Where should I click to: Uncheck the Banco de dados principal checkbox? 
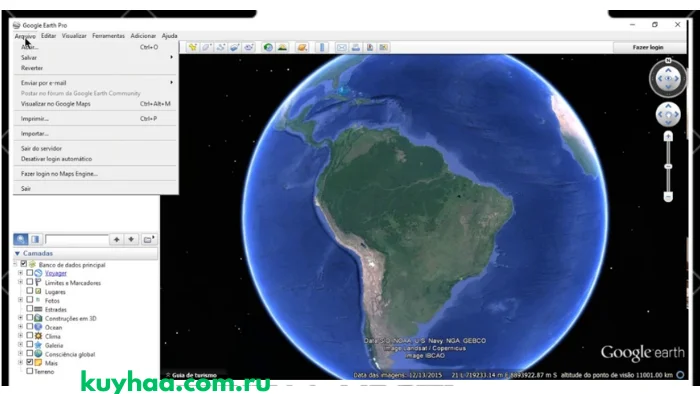pyautogui.click(x=24, y=264)
